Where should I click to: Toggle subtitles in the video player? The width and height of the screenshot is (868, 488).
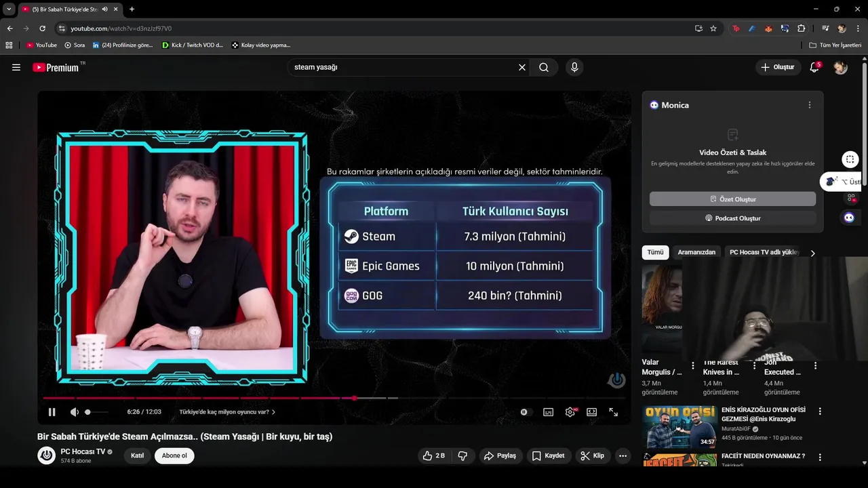pyautogui.click(x=548, y=411)
